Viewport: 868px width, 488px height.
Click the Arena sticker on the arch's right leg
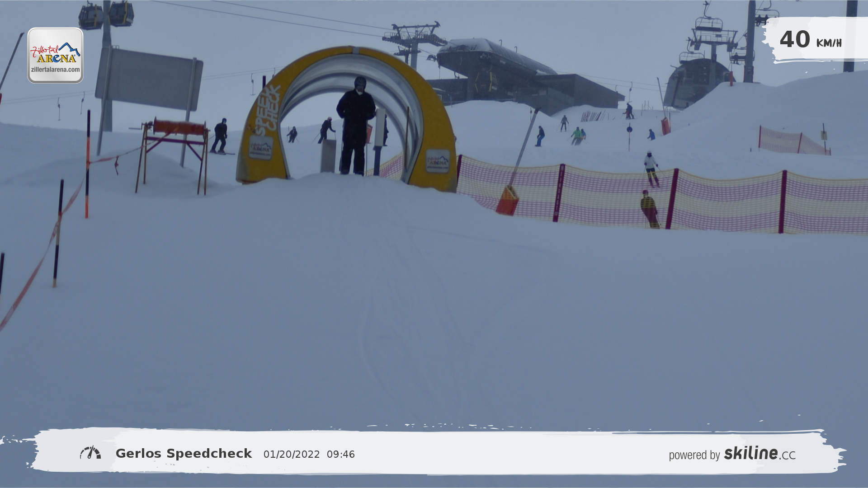[x=437, y=161]
